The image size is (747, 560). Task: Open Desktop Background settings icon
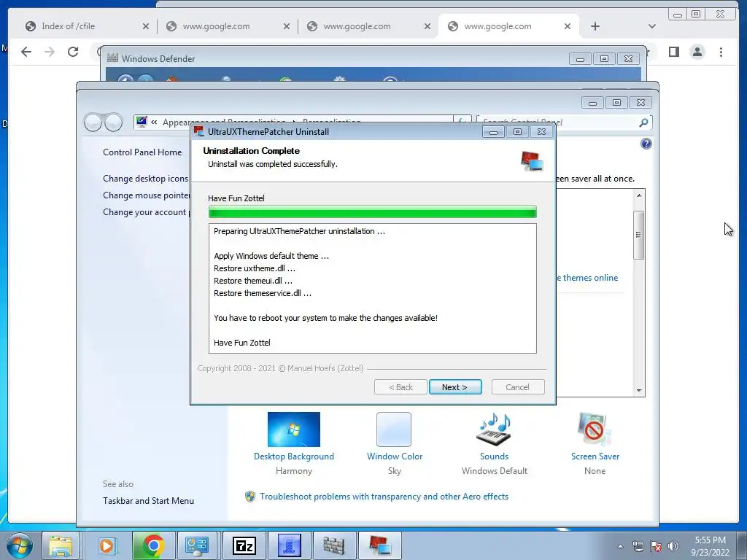(x=294, y=429)
